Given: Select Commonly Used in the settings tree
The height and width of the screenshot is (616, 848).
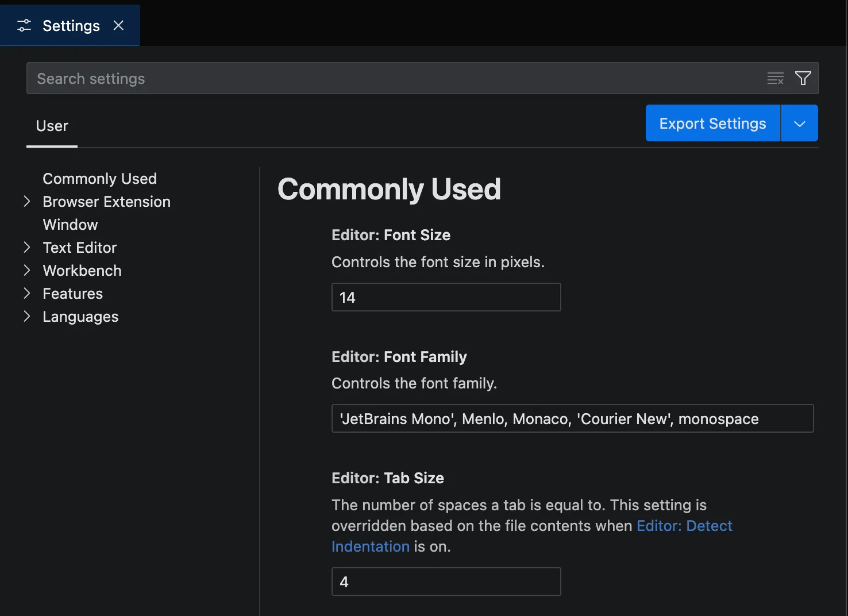Looking at the screenshot, I should (99, 179).
